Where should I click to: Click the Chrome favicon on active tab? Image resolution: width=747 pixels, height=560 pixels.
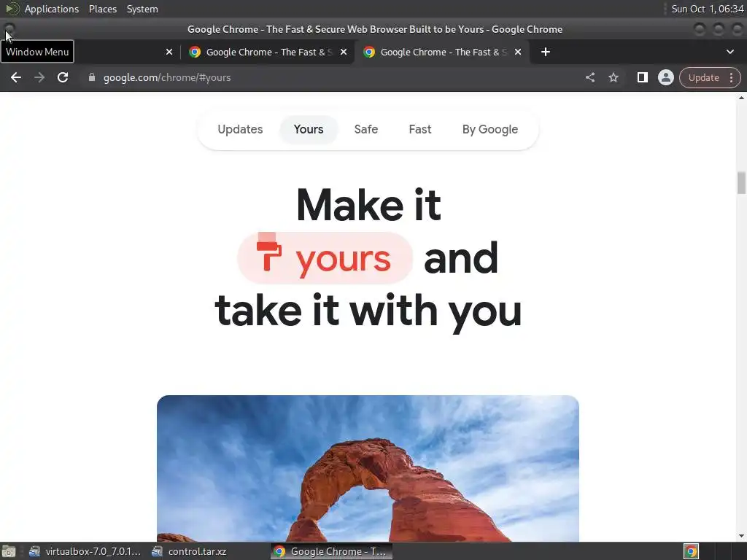pos(368,52)
